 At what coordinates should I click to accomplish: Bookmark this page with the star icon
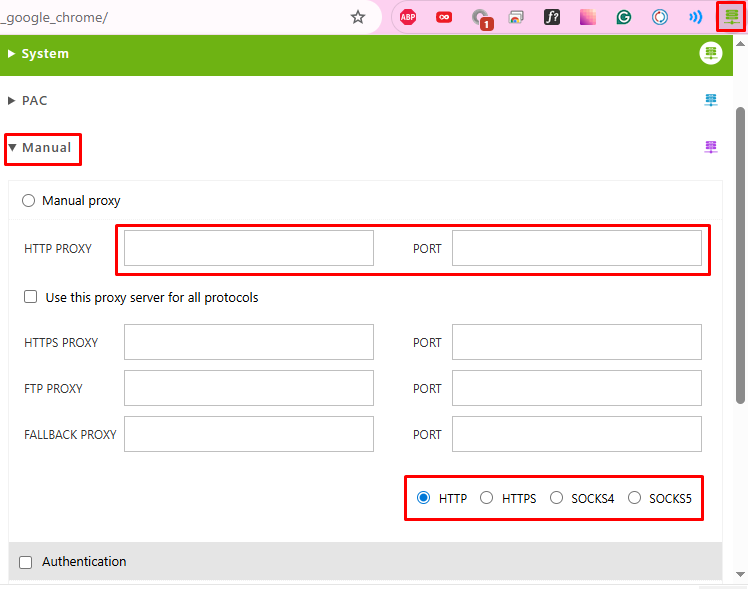[358, 17]
